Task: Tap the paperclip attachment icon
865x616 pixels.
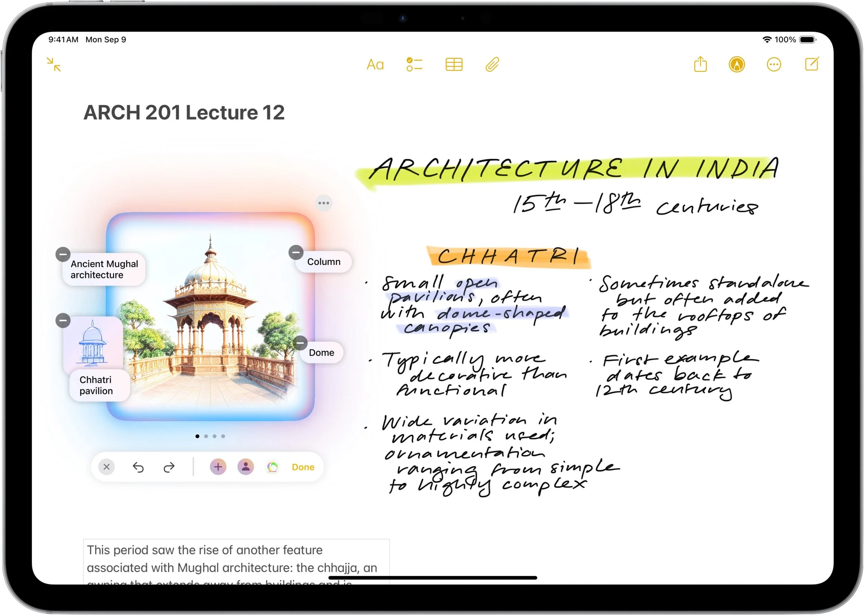Action: (x=492, y=64)
